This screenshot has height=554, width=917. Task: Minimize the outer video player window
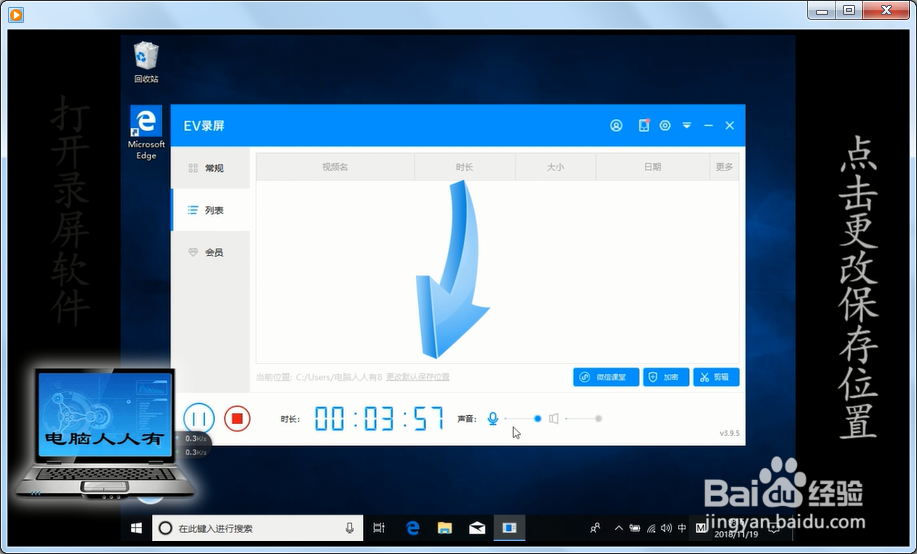point(822,10)
